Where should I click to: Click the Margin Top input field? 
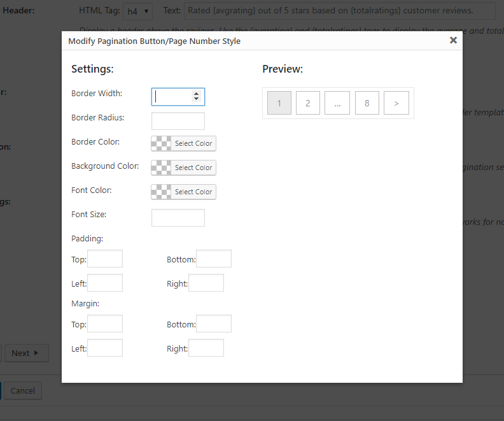point(105,324)
